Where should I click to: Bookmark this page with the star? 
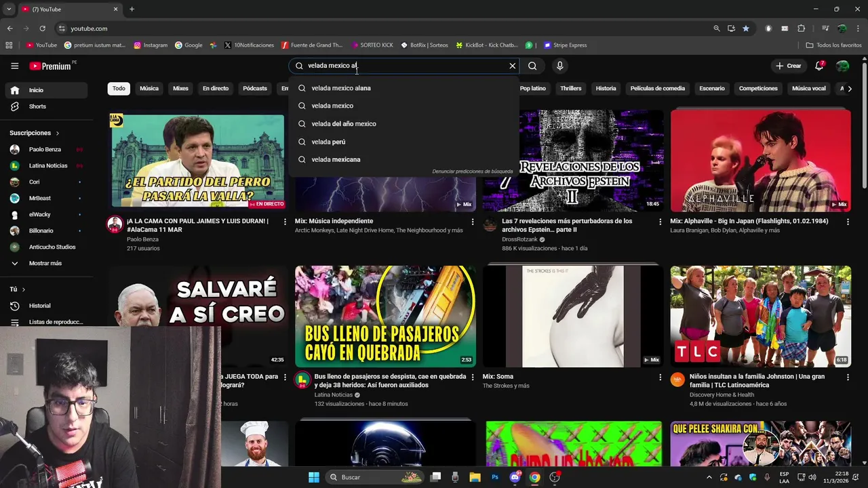(x=746, y=28)
